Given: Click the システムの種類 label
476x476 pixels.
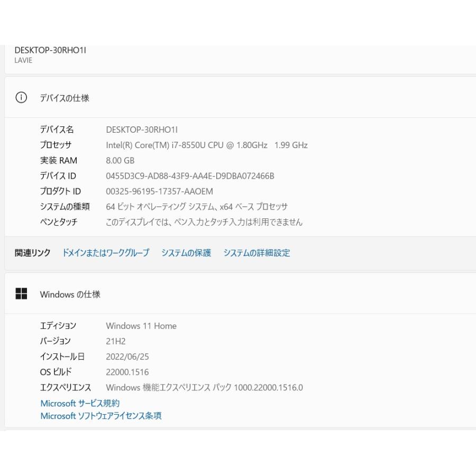Looking at the screenshot, I should pos(65,207).
